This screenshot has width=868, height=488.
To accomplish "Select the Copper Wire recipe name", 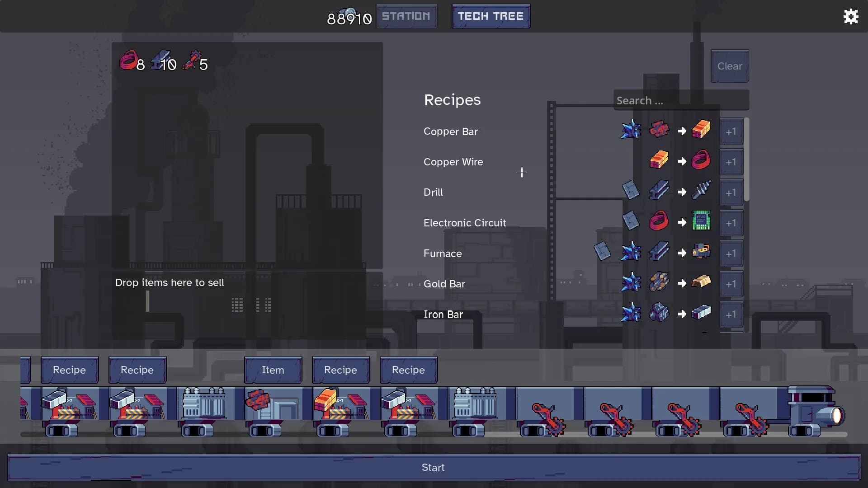I will 453,162.
